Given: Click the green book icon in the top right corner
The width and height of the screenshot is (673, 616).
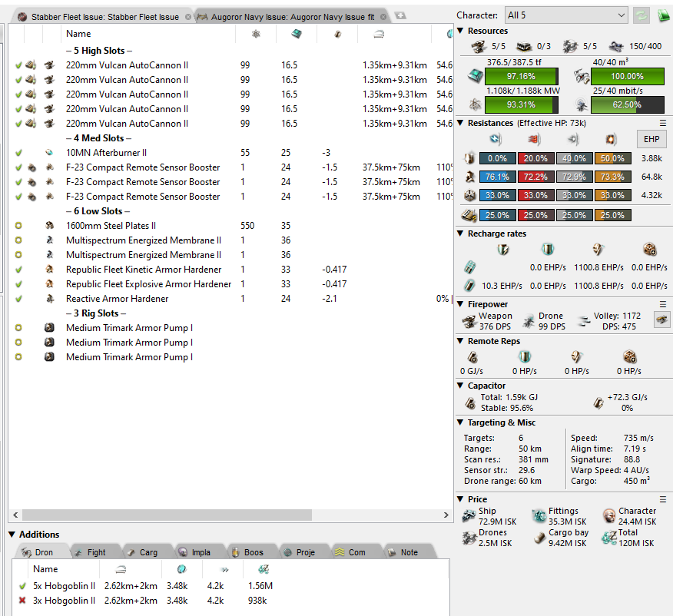Looking at the screenshot, I should (664, 16).
